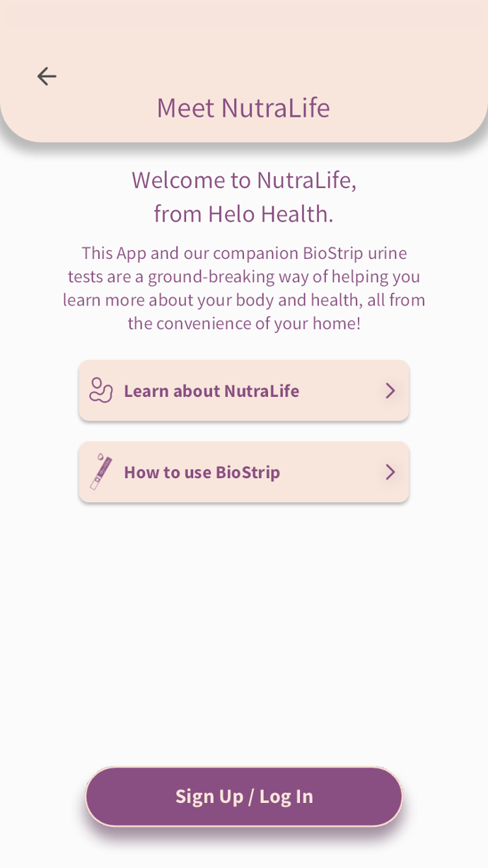Click the description line starting "This App"
The height and width of the screenshot is (868, 488).
point(244,253)
